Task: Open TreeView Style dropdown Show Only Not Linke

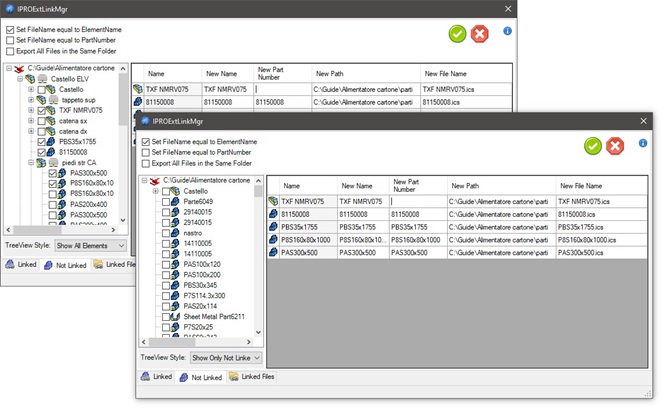Action: click(x=226, y=358)
